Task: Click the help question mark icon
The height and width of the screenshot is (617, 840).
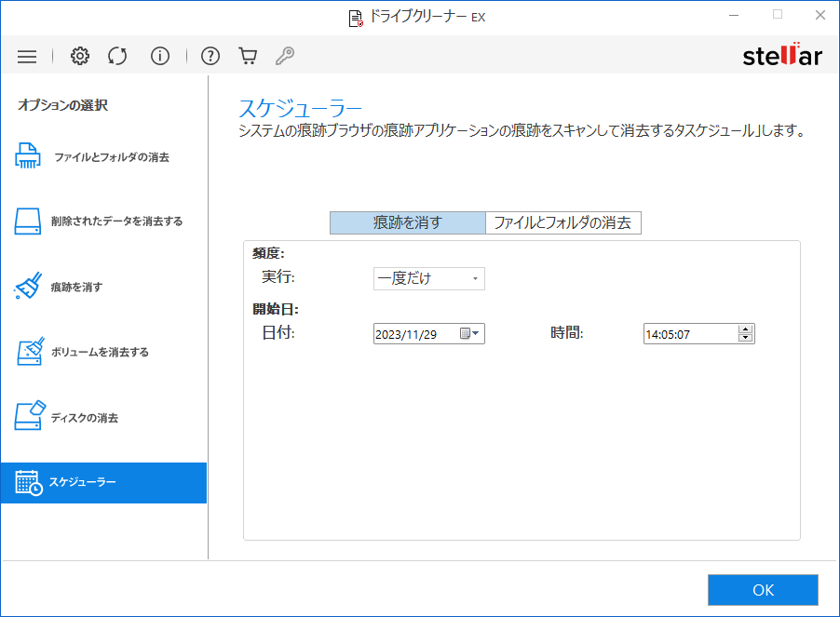Action: [x=210, y=56]
